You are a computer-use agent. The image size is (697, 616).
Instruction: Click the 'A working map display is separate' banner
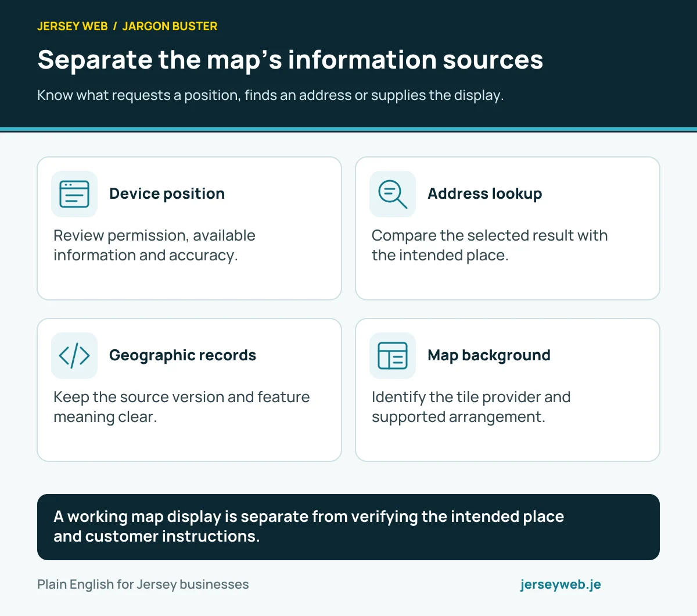[348, 527]
